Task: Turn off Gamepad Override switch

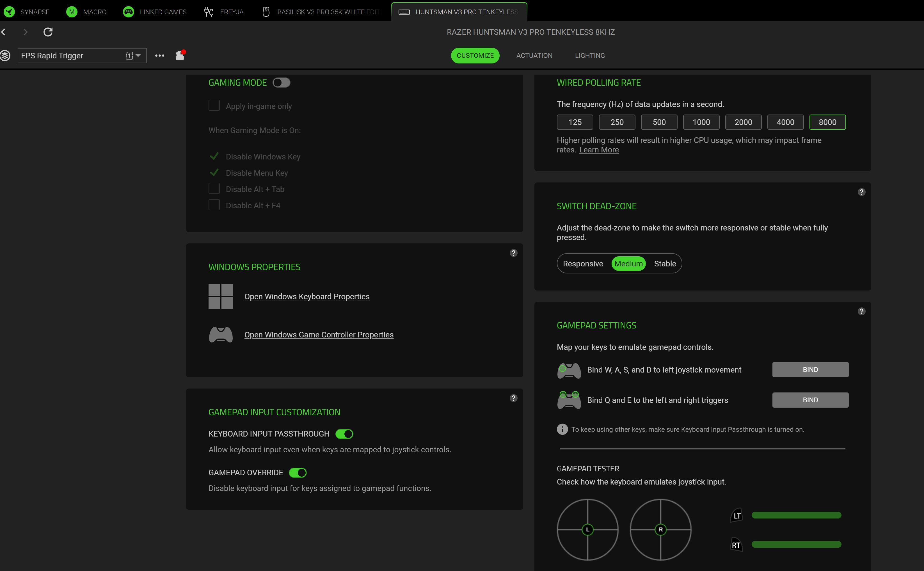Action: pos(298,473)
